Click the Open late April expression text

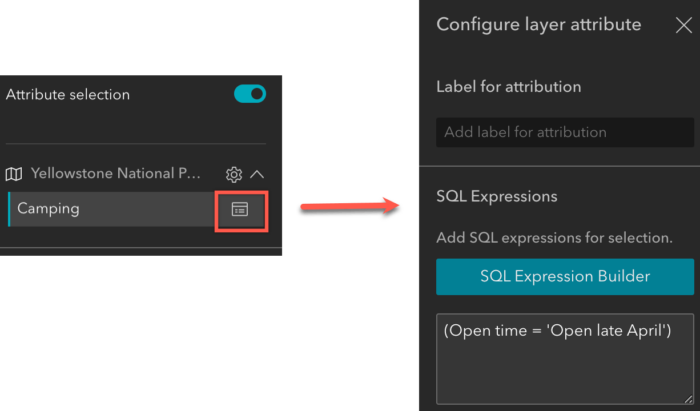[x=556, y=331]
